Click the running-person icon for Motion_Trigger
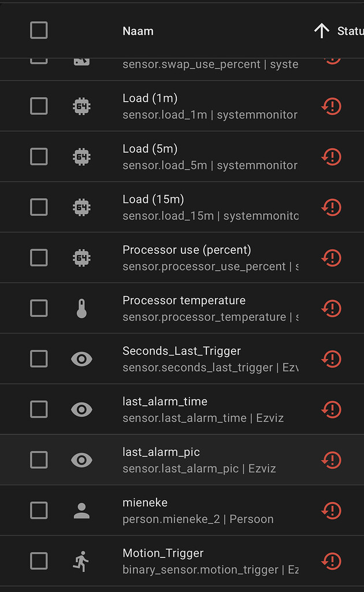 click(x=81, y=560)
